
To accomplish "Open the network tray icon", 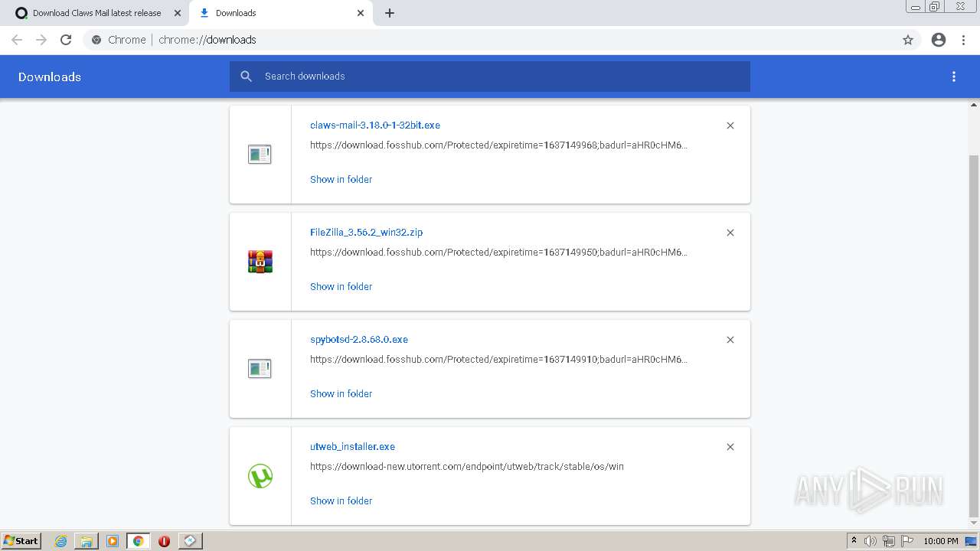I will click(x=889, y=541).
